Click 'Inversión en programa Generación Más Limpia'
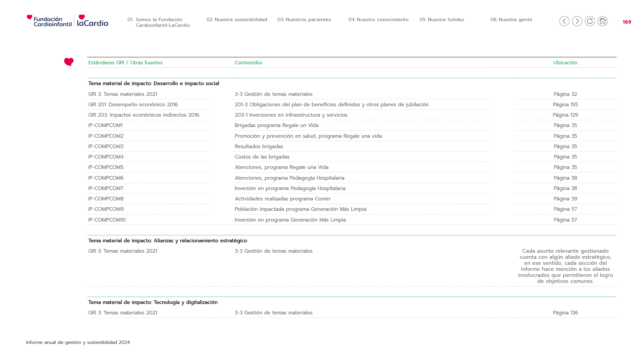The image size is (644, 362). coord(290,220)
